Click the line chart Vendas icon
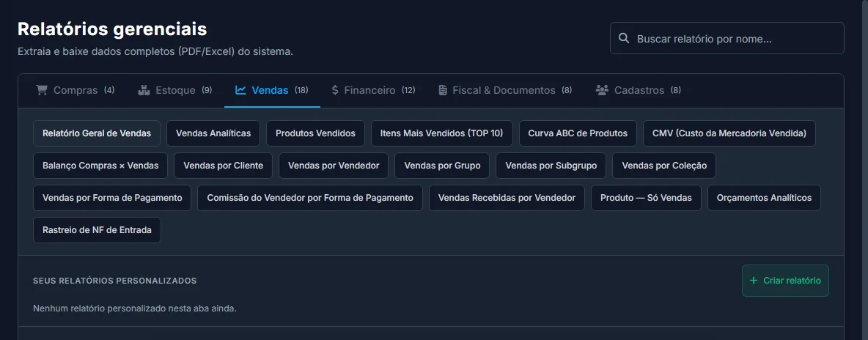 (240, 90)
